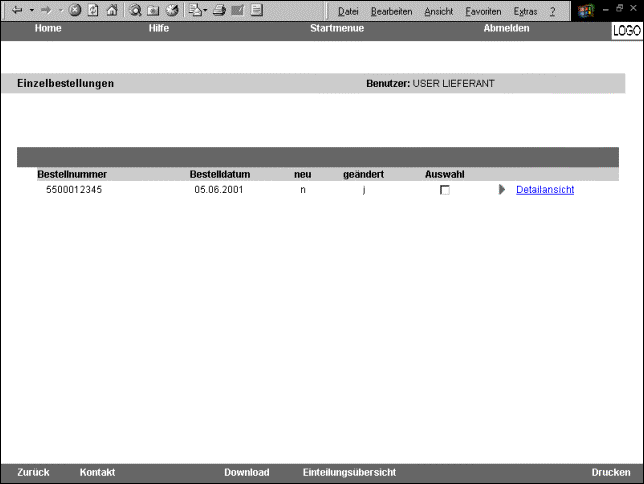Restore the browser window size
Image resolution: width=644 pixels, height=484 pixels.
point(619,8)
